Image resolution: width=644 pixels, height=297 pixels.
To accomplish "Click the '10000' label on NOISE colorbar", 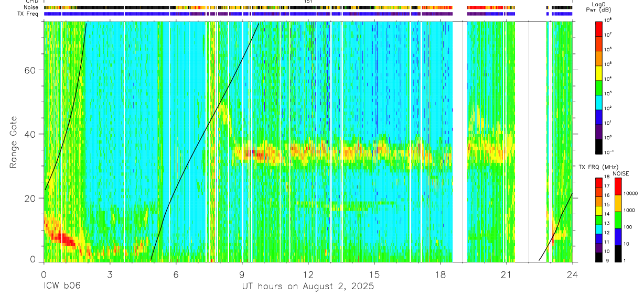I will pyautogui.click(x=630, y=194).
